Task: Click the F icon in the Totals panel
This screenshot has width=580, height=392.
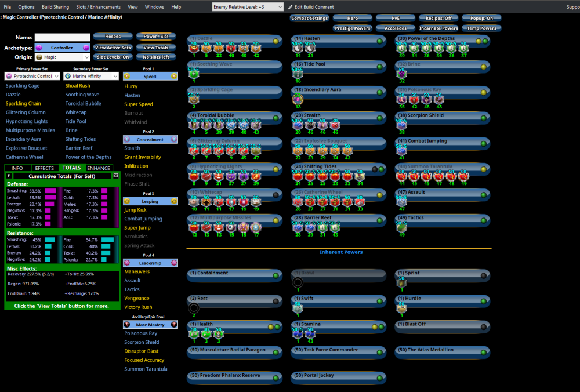Action: (x=9, y=176)
